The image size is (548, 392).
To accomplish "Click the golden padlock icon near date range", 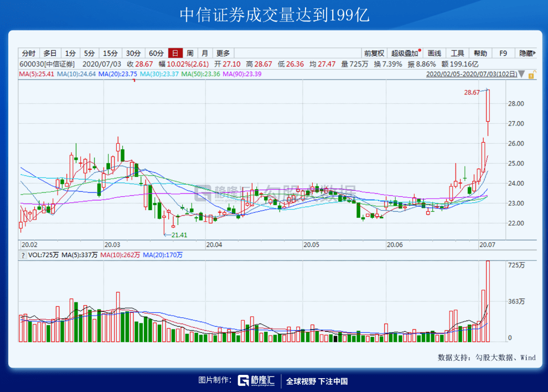I will point(532,74).
